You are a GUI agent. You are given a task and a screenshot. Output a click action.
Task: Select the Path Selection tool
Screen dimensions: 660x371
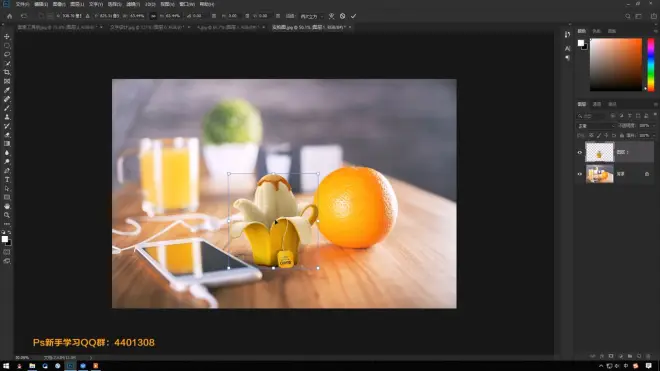7,189
